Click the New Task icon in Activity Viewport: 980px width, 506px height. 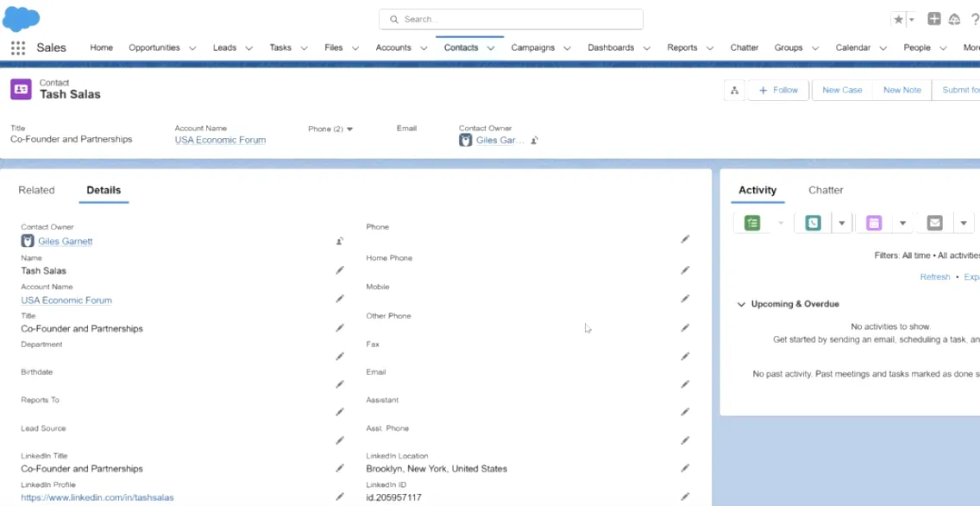tap(752, 223)
